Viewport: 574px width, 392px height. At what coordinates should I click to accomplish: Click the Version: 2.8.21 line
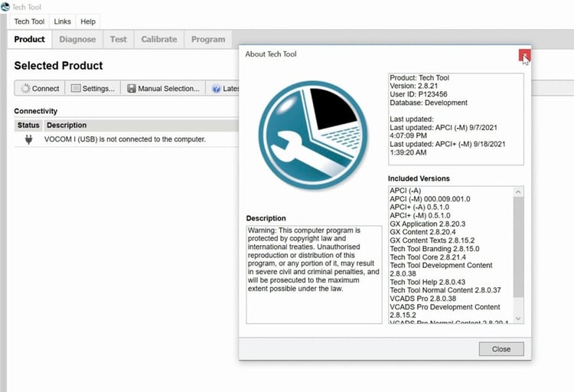click(x=413, y=86)
